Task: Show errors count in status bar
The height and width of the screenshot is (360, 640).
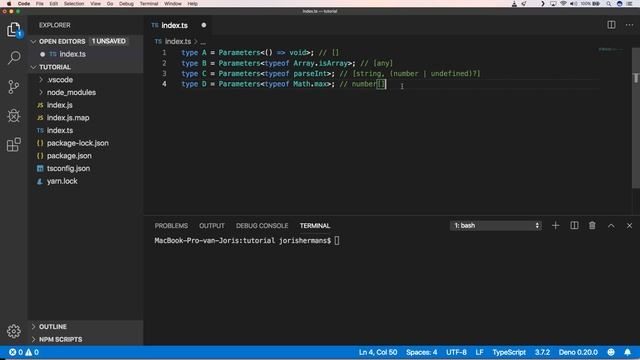Action: pyautogui.click(x=16, y=352)
